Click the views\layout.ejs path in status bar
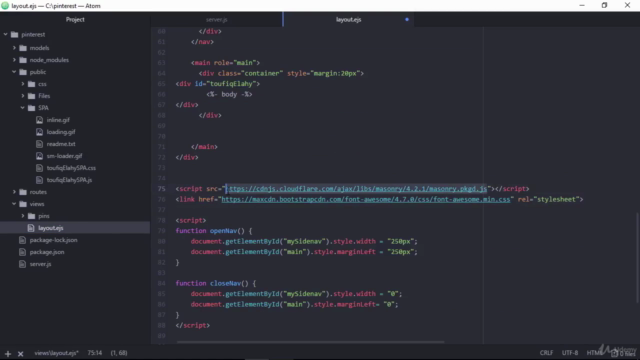Screen dimensions: 640x360 (x=56, y=353)
